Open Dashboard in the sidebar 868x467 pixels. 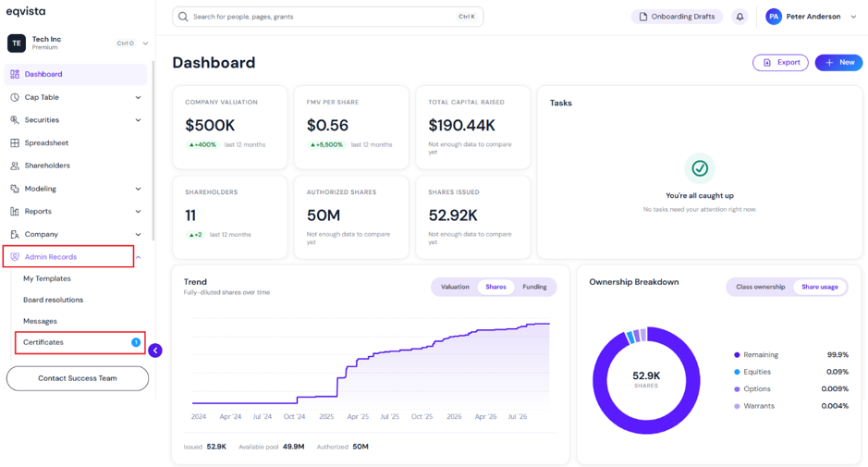76,74
